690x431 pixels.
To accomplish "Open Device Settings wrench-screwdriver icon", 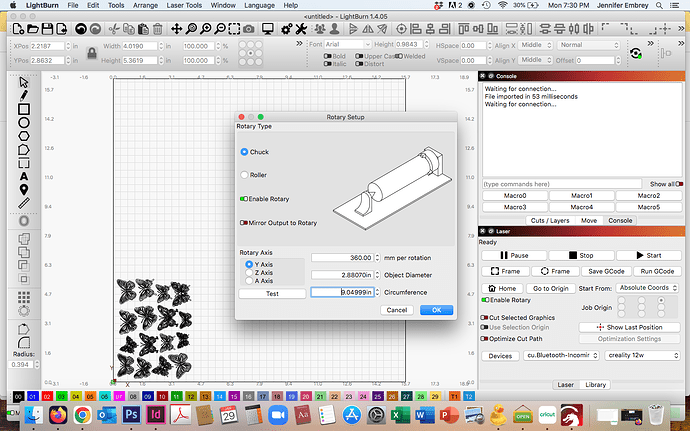I will click(x=301, y=29).
